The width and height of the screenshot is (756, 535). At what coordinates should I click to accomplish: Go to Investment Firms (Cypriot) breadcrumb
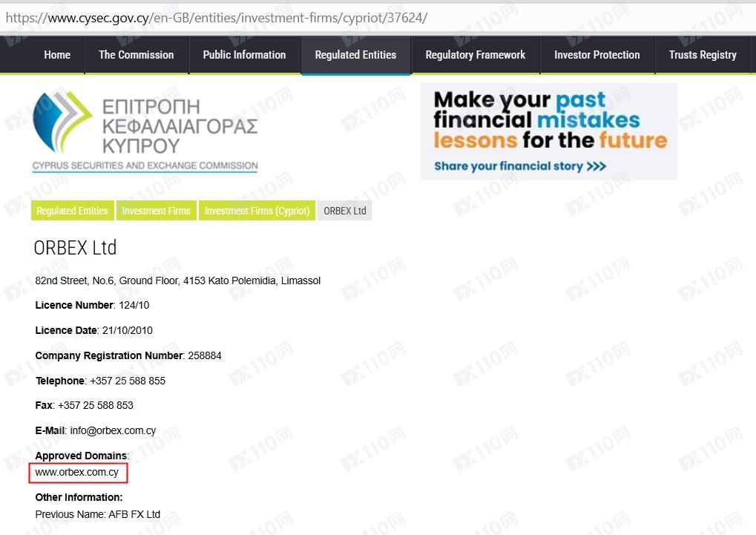257,211
